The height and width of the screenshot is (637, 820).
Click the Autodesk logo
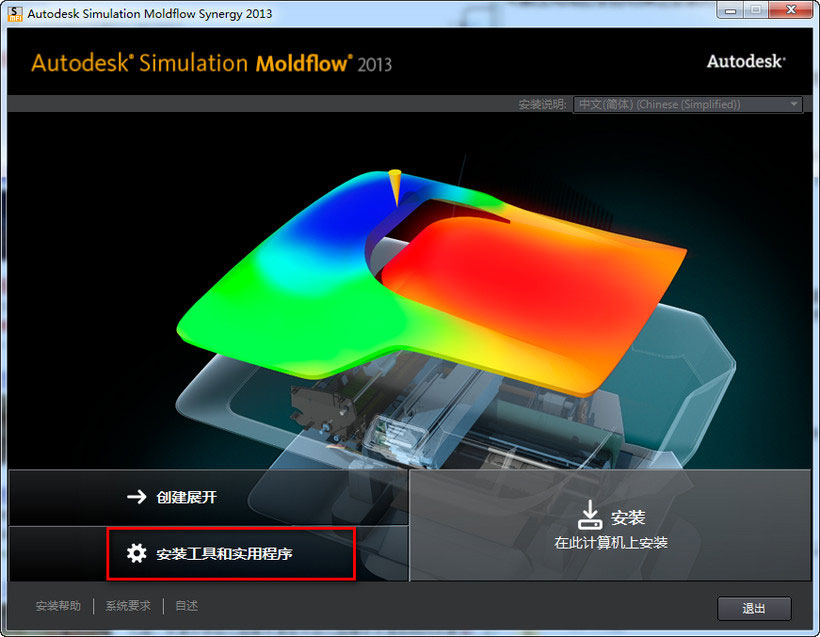[746, 62]
